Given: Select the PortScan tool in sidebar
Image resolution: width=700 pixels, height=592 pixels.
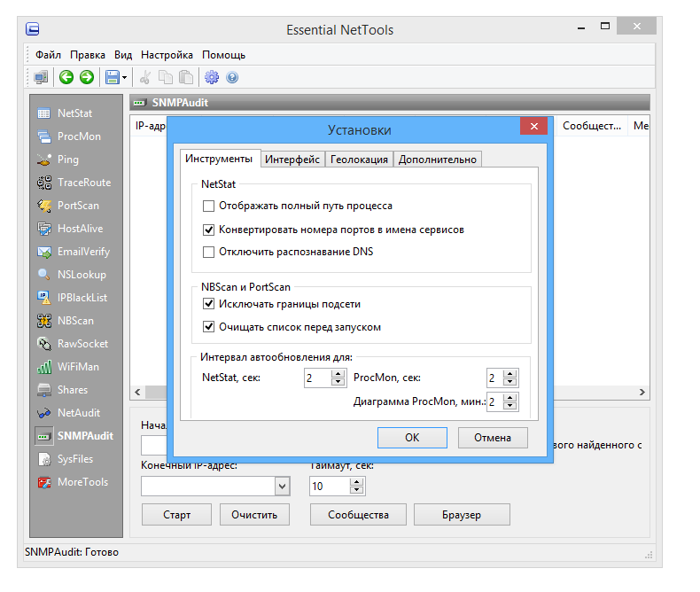Looking at the screenshot, I should point(68,206).
